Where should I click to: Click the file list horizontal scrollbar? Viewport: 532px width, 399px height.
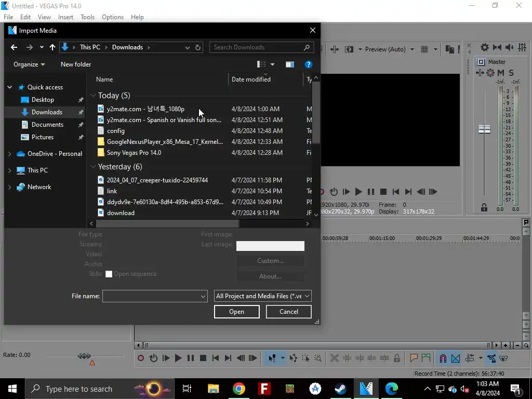coord(168,223)
